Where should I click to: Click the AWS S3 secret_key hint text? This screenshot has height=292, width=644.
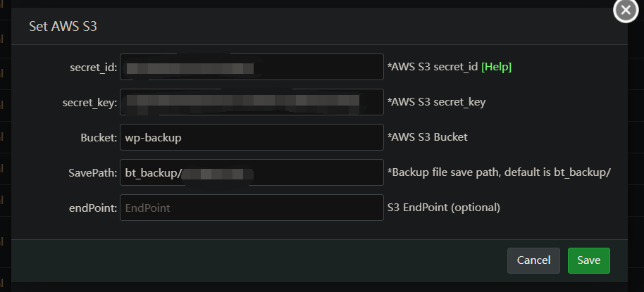point(436,102)
